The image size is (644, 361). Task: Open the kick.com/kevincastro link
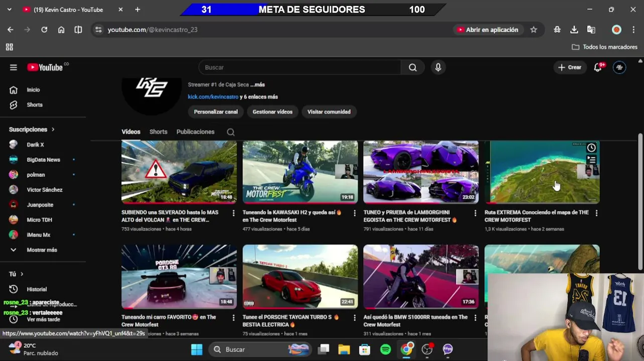[x=213, y=97]
